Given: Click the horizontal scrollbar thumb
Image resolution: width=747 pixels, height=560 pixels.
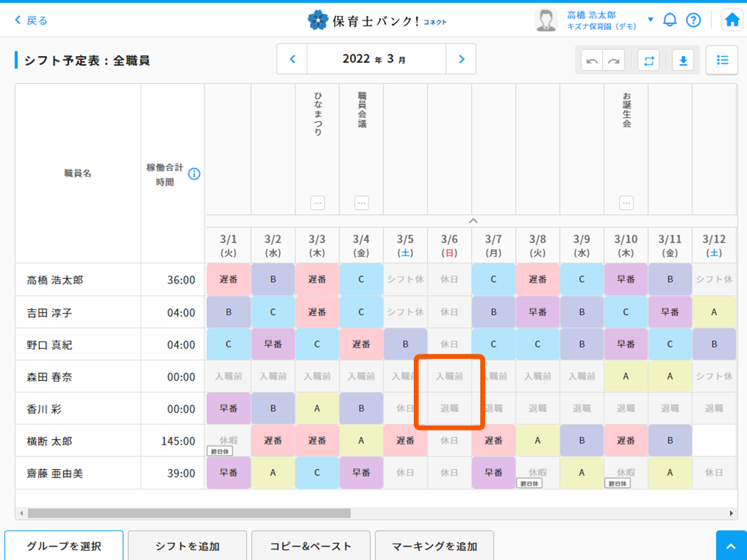Looking at the screenshot, I should pos(189,513).
